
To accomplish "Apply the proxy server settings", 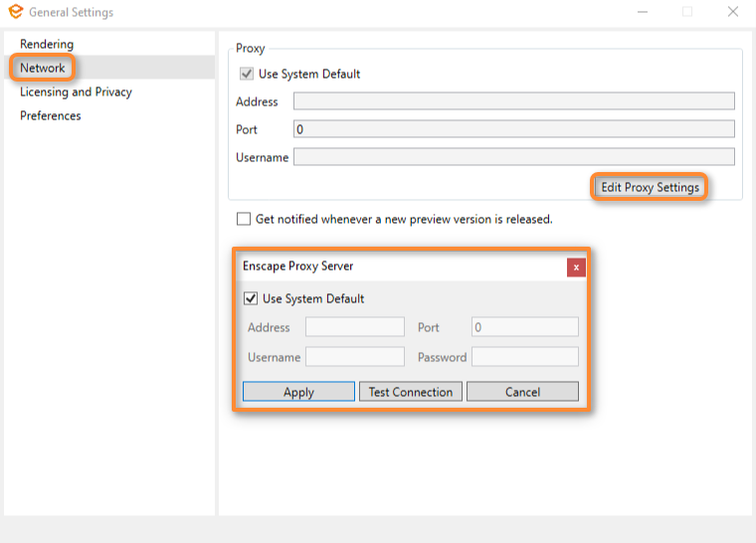I will pyautogui.click(x=299, y=392).
